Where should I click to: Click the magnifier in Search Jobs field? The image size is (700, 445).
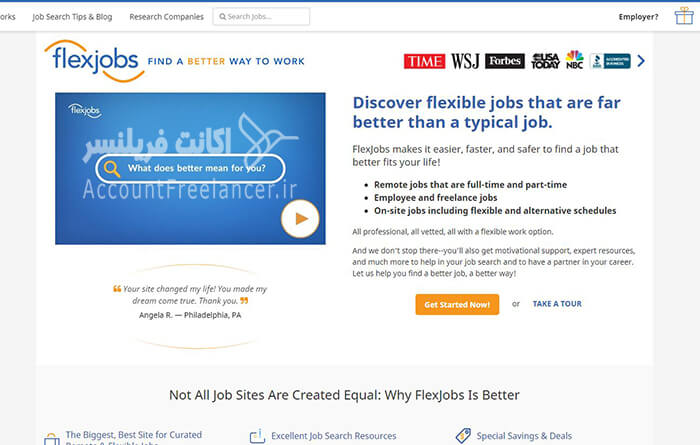[222, 17]
